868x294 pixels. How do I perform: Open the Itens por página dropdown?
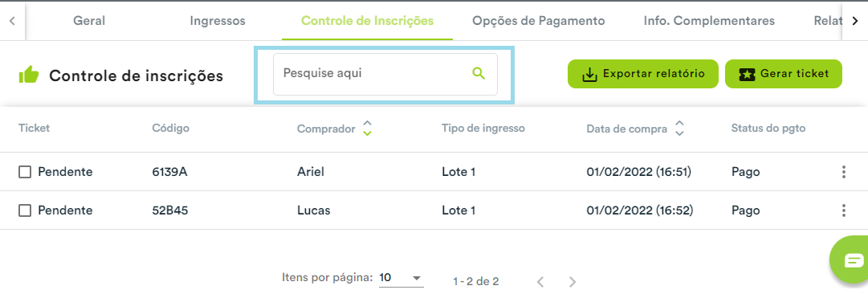401,278
